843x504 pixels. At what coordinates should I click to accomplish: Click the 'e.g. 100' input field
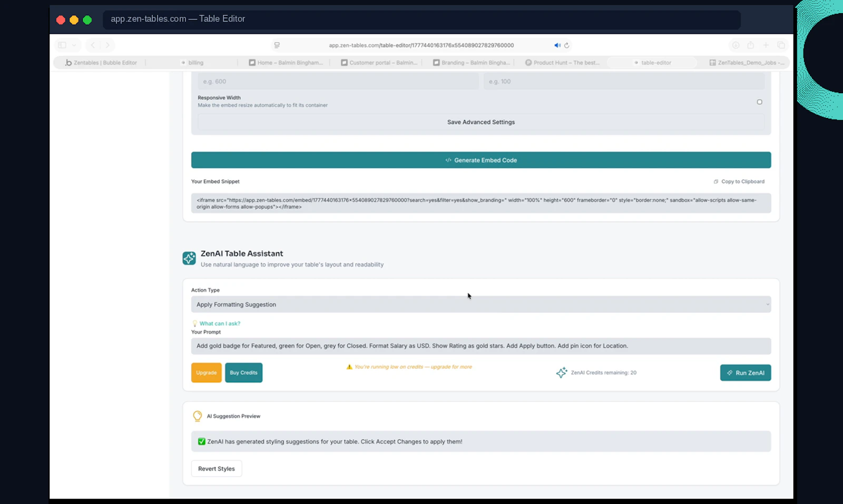624,82
